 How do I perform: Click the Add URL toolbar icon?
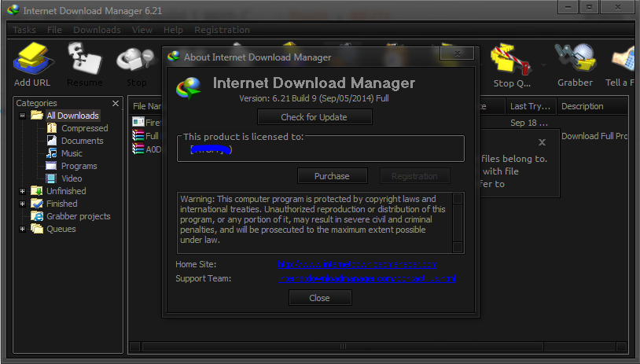(x=33, y=60)
